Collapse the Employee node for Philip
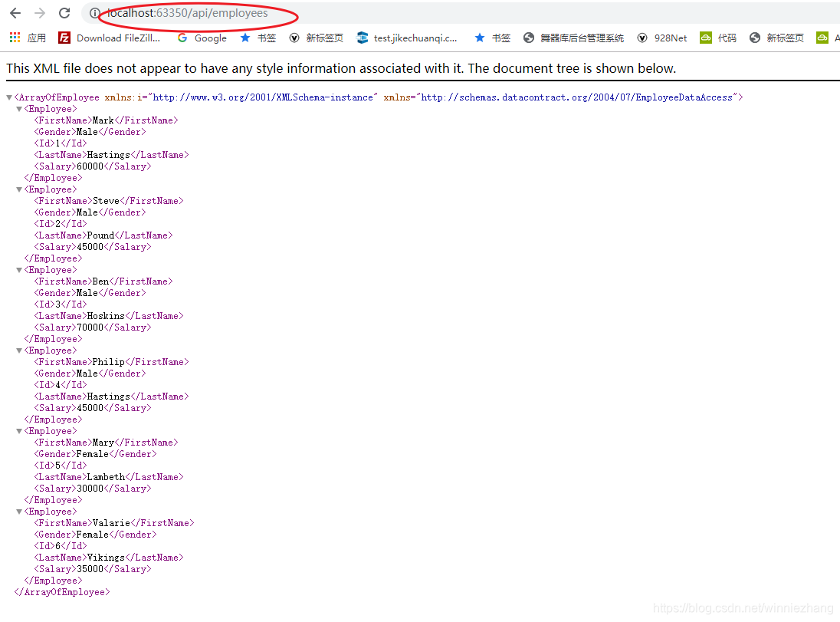This screenshot has height=622, width=840. coord(19,350)
